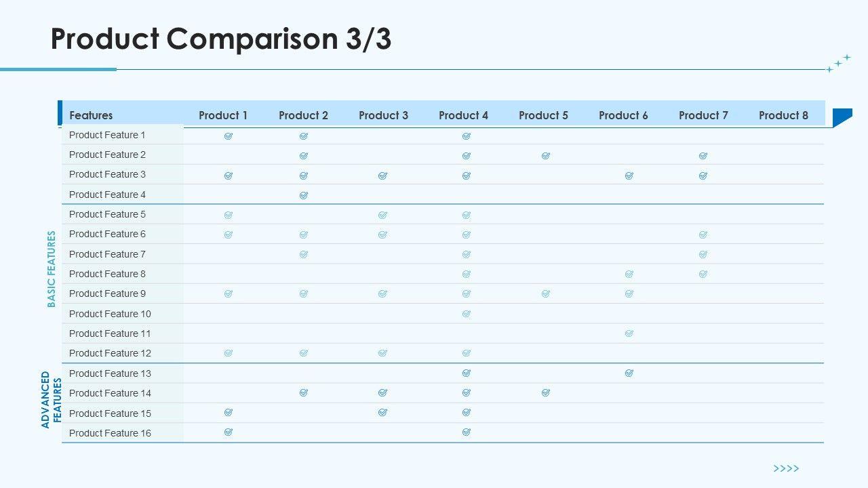Click the Product 6 checkmark in Feature 13 row
868x488 pixels.
point(629,373)
